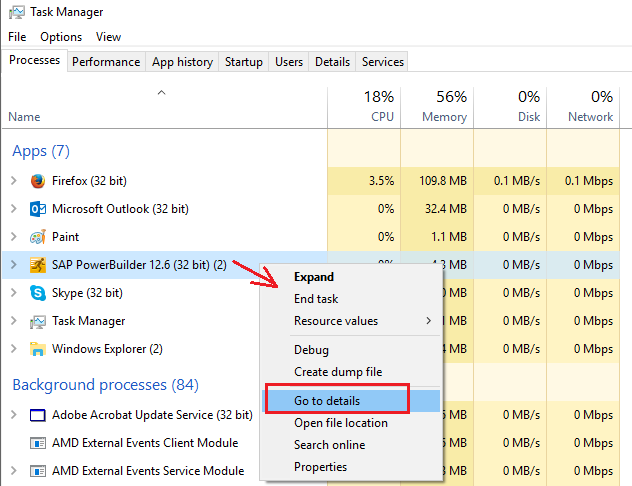This screenshot has width=632, height=486.
Task: Click the SAP PowerBuilder icon
Action: tap(38, 265)
